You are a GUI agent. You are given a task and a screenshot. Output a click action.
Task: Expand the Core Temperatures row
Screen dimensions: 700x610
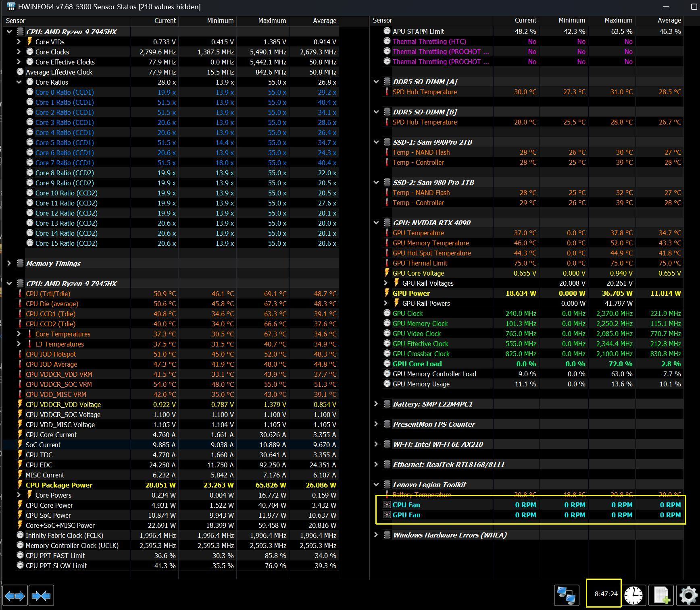pyautogui.click(x=19, y=334)
